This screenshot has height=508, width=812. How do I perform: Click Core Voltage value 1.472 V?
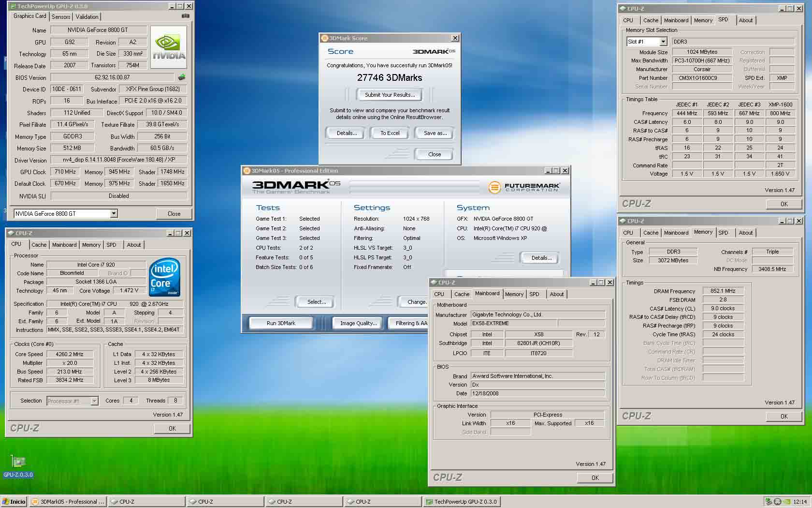click(129, 290)
